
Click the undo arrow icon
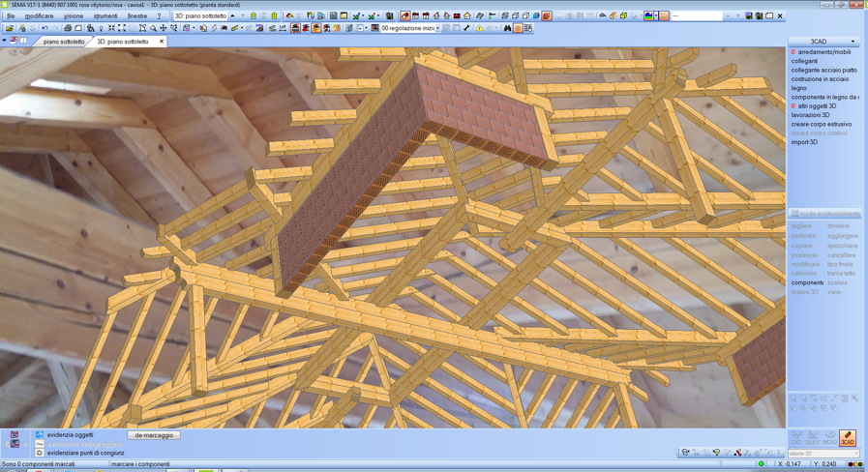45,28
